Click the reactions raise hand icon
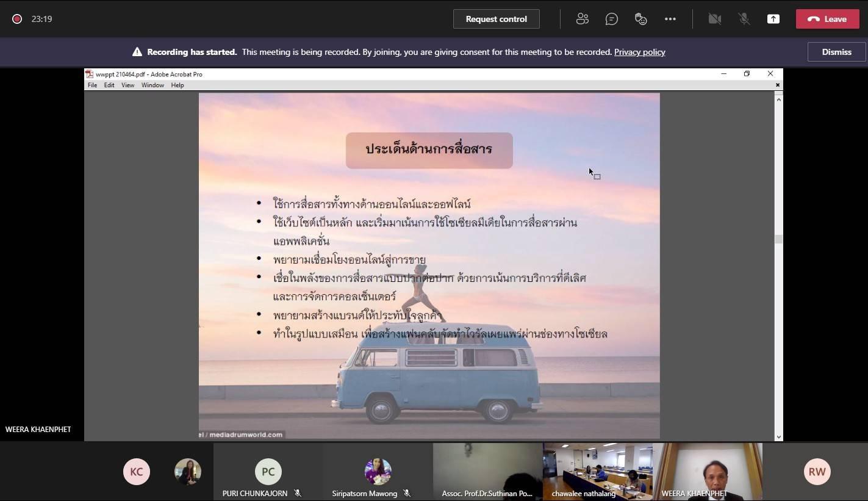Screen dimensions: 868x501 (640, 19)
